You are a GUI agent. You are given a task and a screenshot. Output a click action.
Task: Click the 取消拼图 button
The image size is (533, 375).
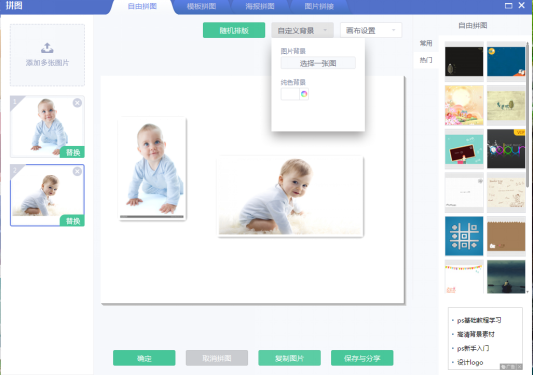point(217,358)
